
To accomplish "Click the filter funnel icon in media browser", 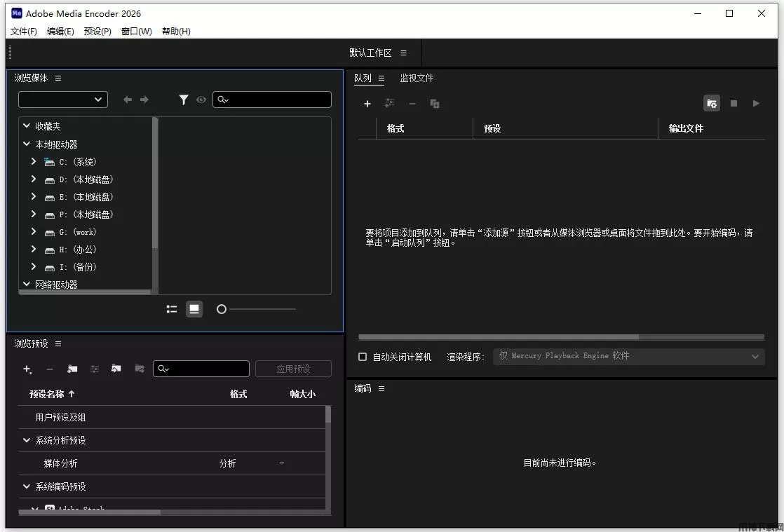I will pyautogui.click(x=183, y=100).
